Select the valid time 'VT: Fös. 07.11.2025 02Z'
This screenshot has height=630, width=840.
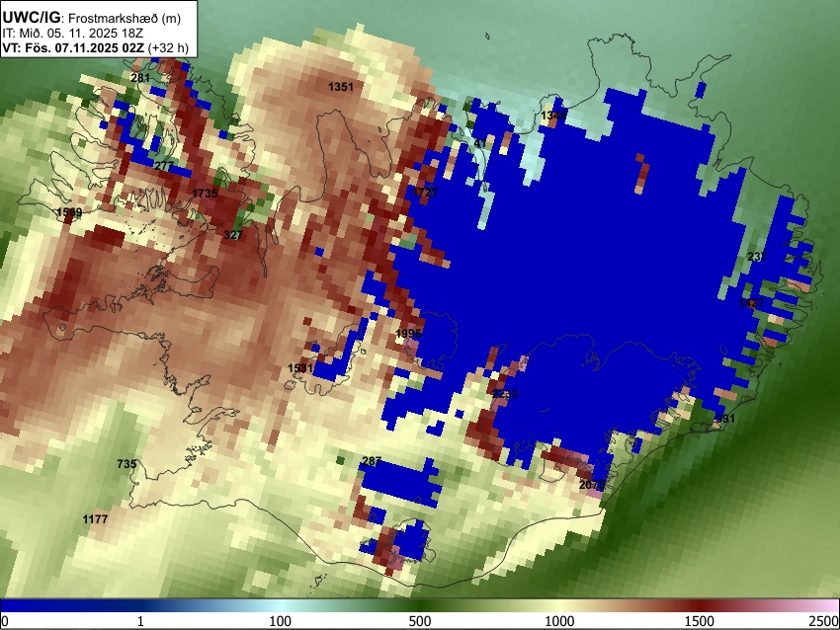73,47
